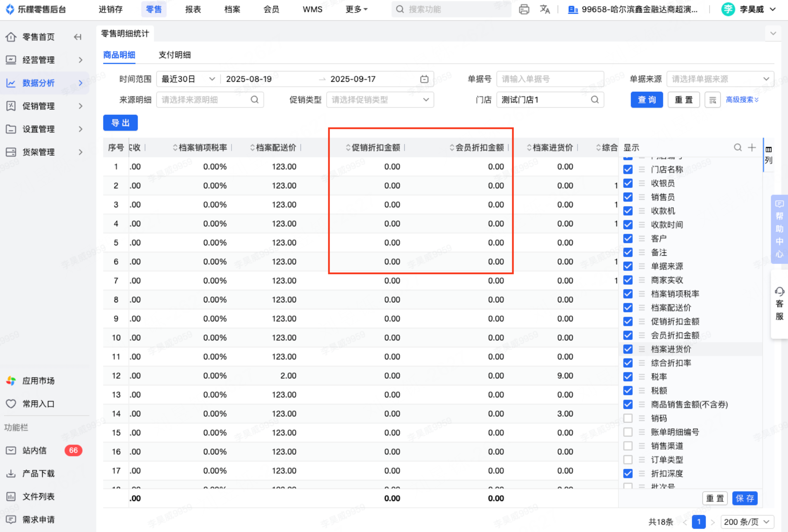Switch to the 支付明细 tab
Screen dimensions: 788x532
174,55
